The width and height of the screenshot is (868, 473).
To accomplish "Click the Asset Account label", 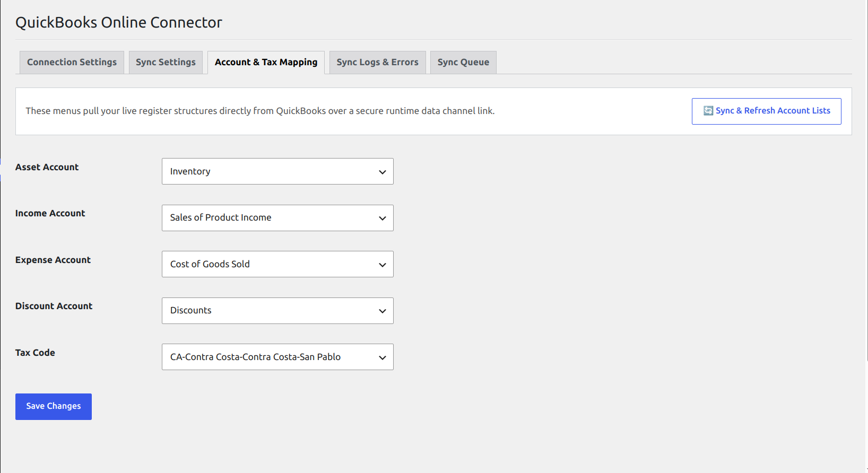I will [47, 167].
